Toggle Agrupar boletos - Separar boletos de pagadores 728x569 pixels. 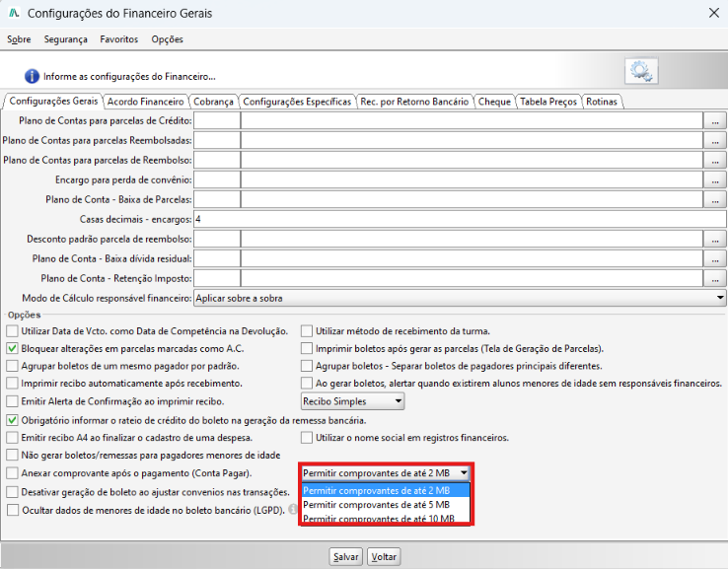point(307,366)
